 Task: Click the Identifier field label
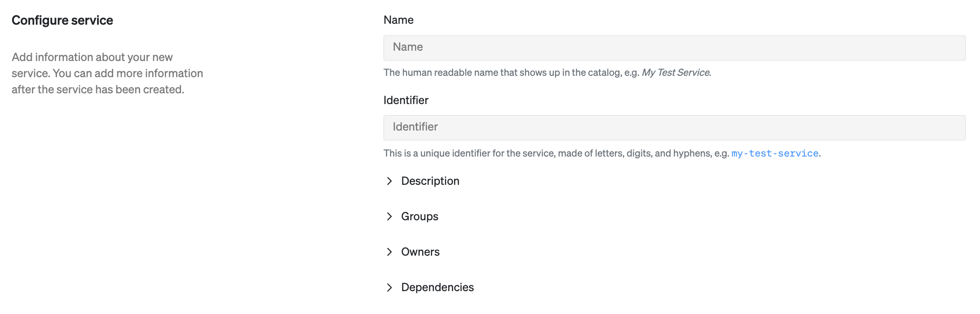406,100
